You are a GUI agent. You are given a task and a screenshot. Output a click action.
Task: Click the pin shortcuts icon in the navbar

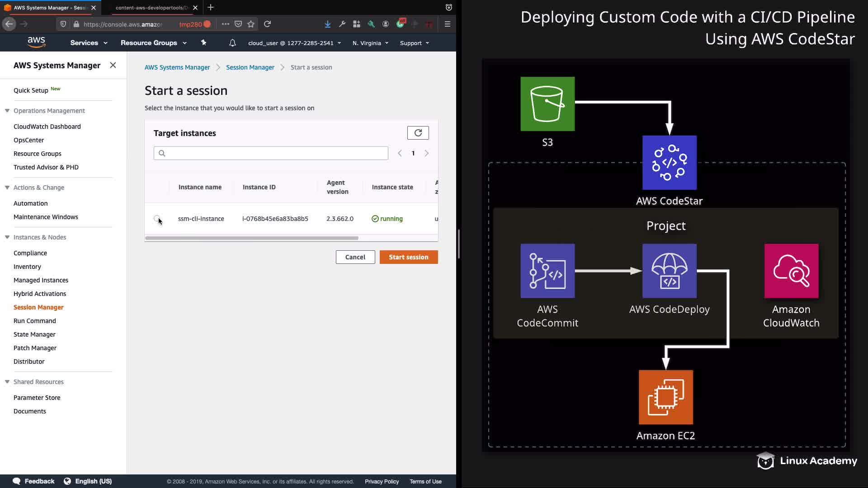[203, 42]
